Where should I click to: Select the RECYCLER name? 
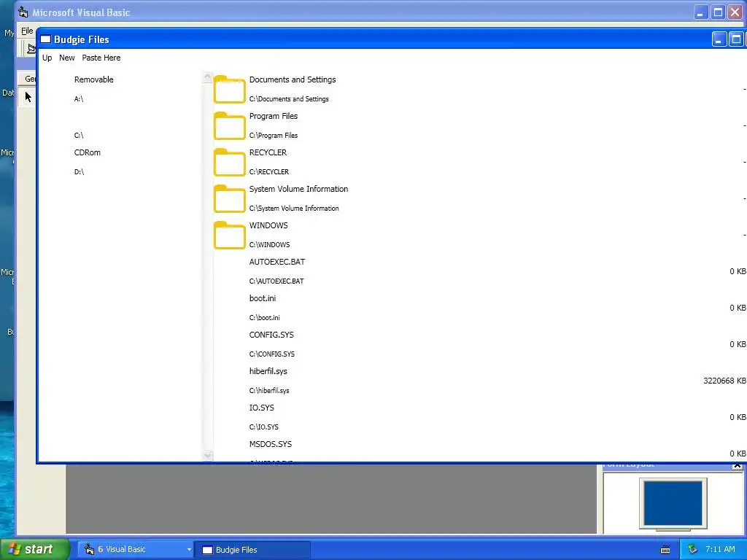pyautogui.click(x=268, y=152)
